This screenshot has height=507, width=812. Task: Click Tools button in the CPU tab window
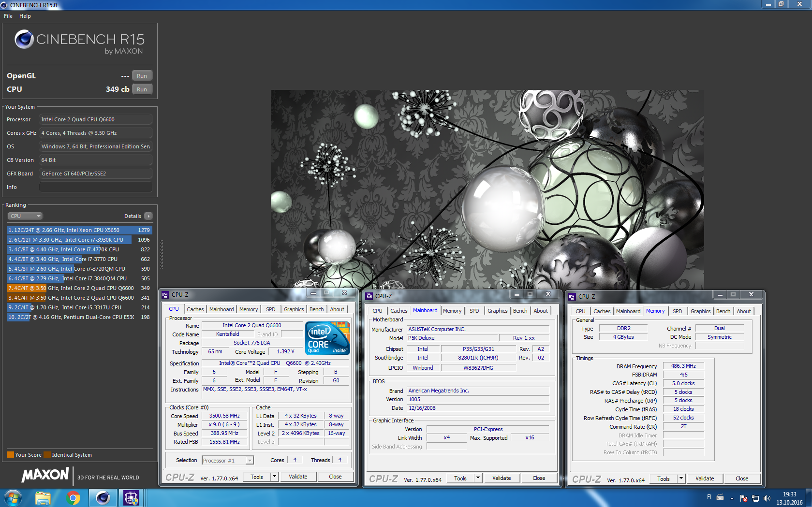pyautogui.click(x=257, y=477)
